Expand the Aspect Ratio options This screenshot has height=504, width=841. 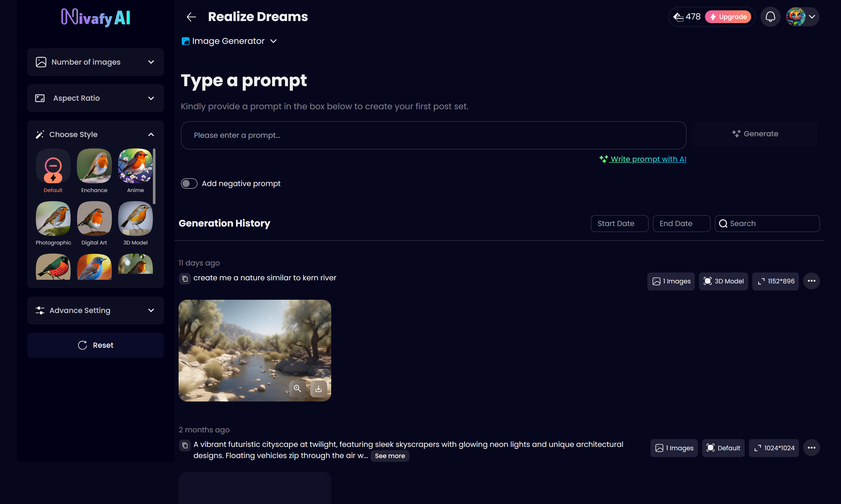click(x=96, y=98)
